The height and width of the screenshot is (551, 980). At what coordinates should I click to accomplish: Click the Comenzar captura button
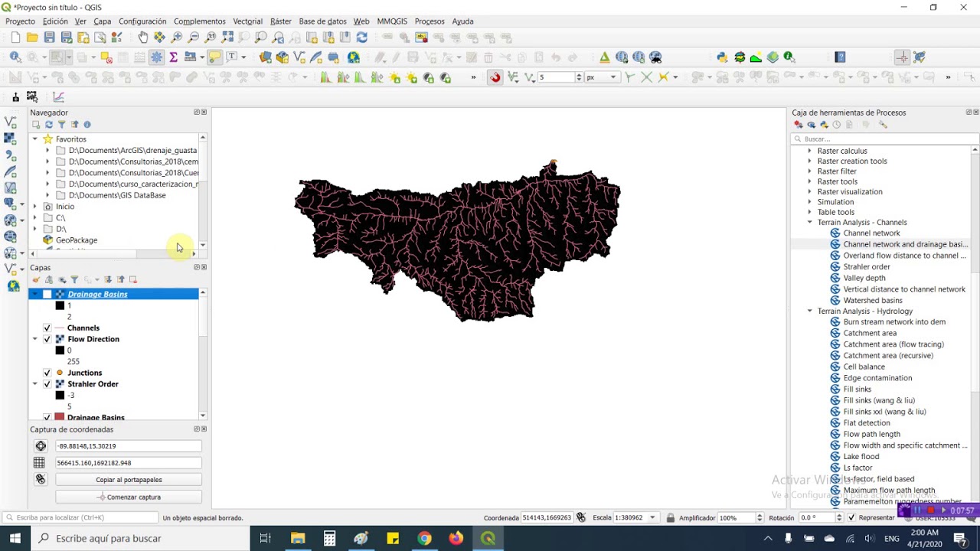129,497
